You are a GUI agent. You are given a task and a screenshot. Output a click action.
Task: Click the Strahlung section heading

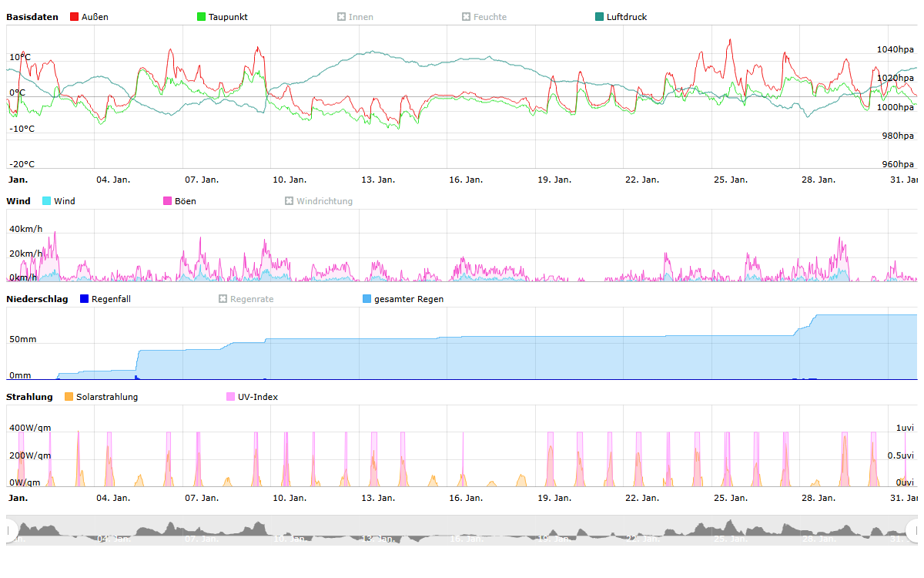coord(29,397)
